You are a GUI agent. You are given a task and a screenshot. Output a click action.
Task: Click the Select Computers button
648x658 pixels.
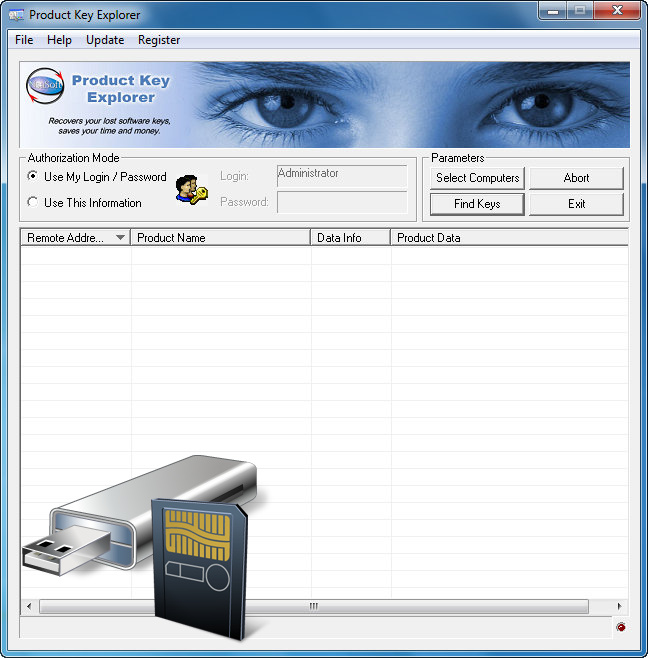point(477,178)
